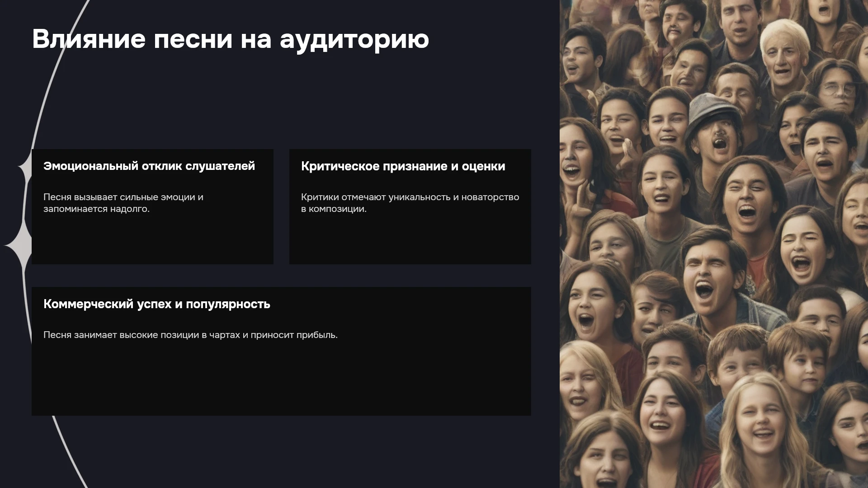868x488 pixels.
Task: Click the curved arc line near title
Action: [x=62, y=68]
